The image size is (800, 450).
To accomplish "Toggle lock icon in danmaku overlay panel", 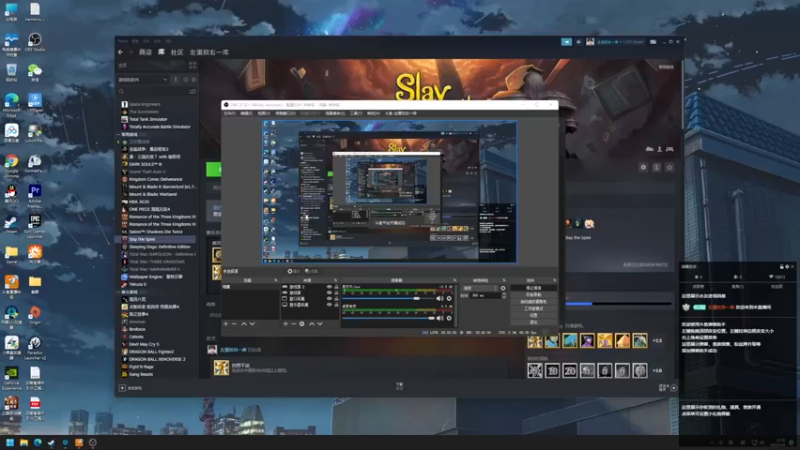I will [781, 266].
